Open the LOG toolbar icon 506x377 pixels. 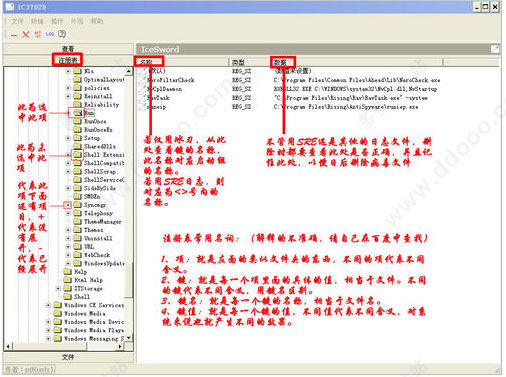pyautogui.click(x=50, y=34)
